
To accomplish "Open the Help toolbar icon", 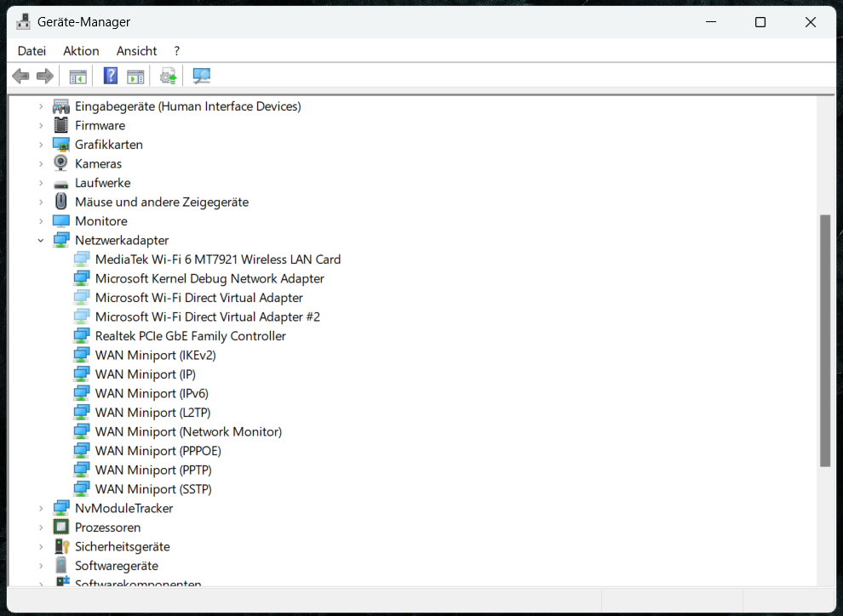I will 110,76.
